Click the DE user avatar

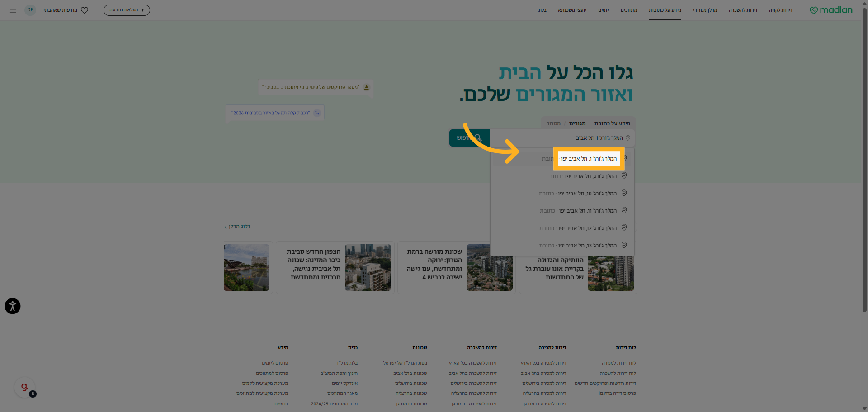(x=30, y=10)
